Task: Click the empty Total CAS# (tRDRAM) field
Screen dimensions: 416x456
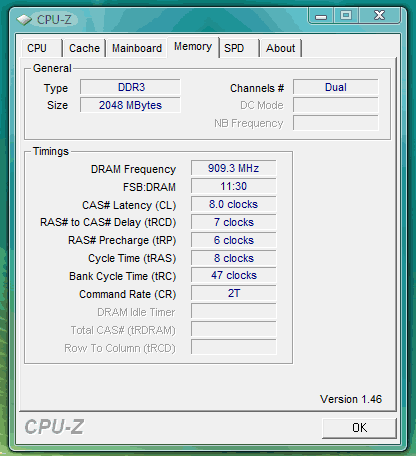Action: [234, 329]
